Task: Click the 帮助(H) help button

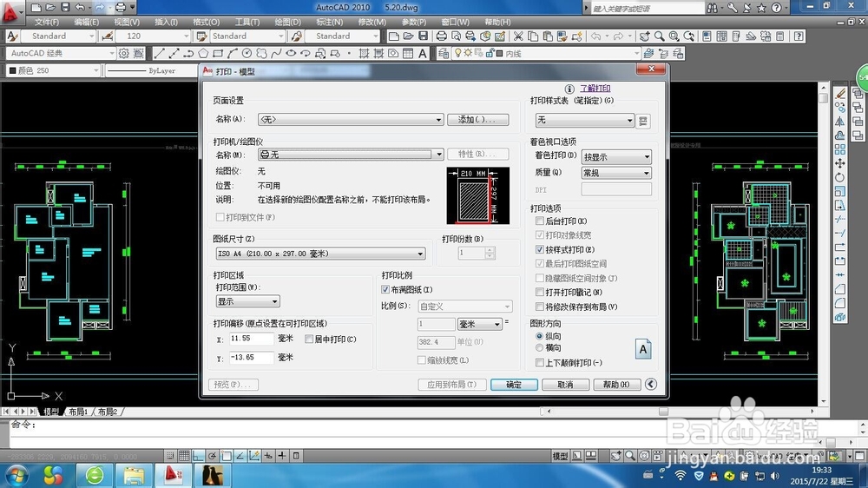Action: point(616,385)
